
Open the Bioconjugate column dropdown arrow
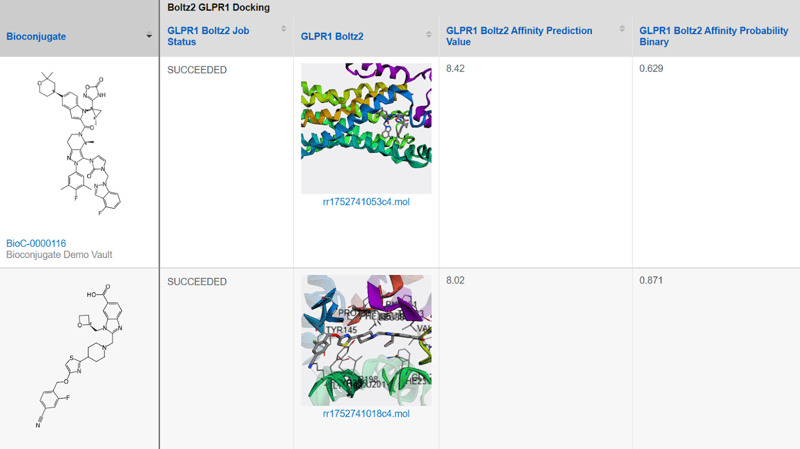(149, 36)
